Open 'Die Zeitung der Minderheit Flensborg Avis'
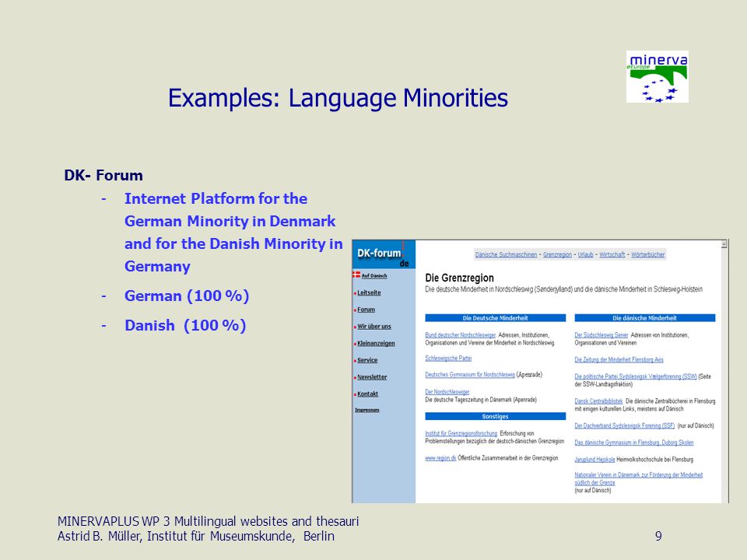Image resolution: width=747 pixels, height=560 pixels. [619, 359]
